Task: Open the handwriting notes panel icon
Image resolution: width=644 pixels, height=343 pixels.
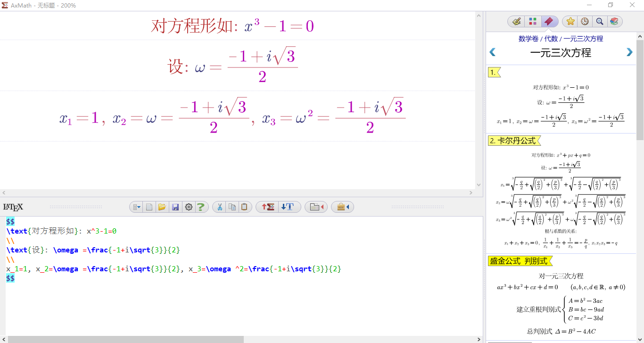Action: click(517, 21)
